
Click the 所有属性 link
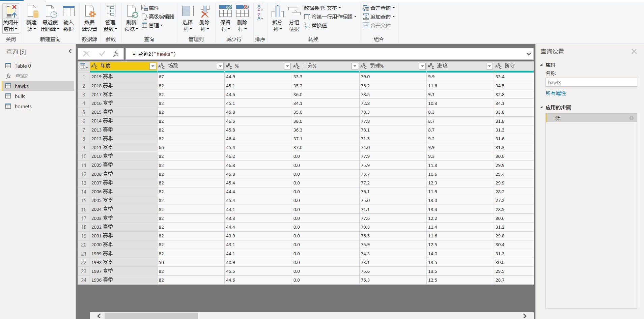point(556,93)
